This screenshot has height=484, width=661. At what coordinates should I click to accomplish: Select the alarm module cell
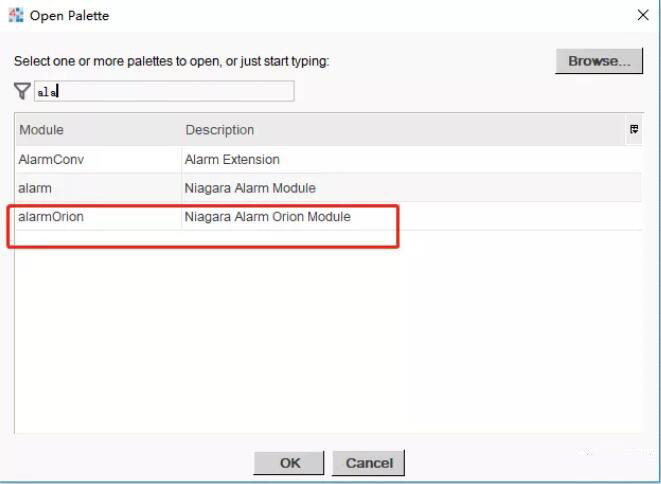[99, 188]
